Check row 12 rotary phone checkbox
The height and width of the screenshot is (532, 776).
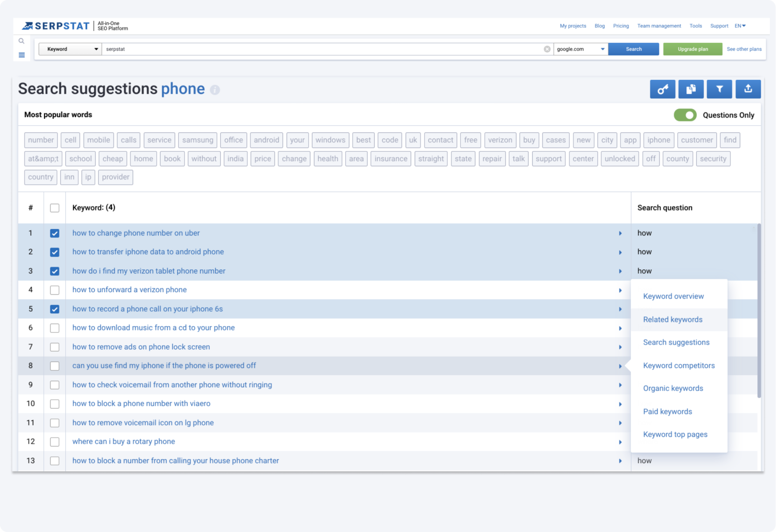(x=55, y=442)
